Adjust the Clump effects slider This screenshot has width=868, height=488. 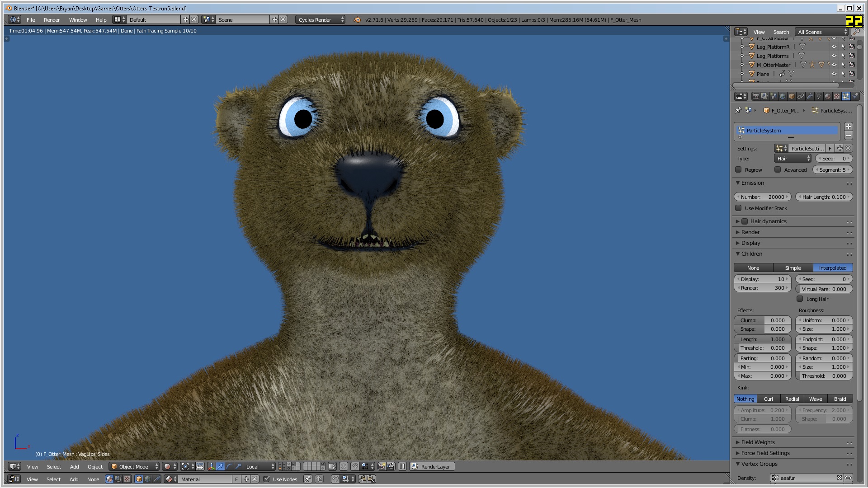point(762,320)
